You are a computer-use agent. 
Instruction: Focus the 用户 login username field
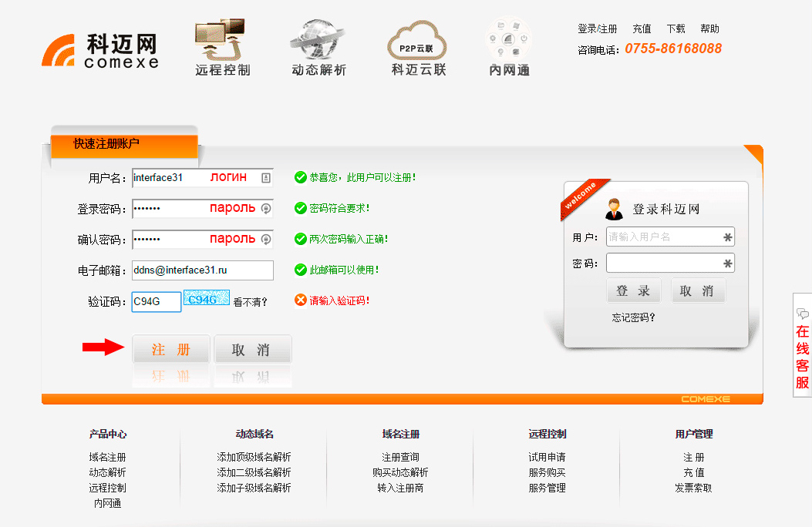pos(670,237)
